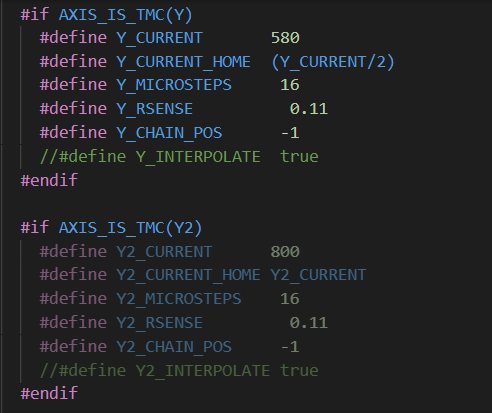492x413 pixels.
Task: Click the Y2_MICROSTEPS value 16
Action: coord(290,299)
